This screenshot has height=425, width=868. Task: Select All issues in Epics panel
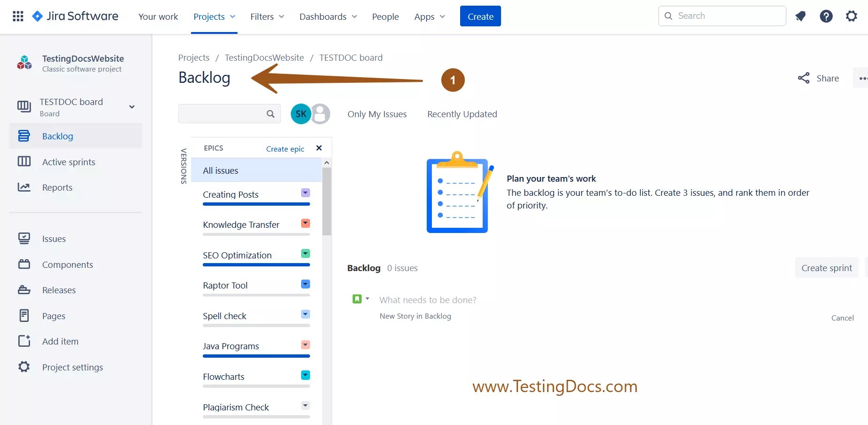pyautogui.click(x=256, y=170)
